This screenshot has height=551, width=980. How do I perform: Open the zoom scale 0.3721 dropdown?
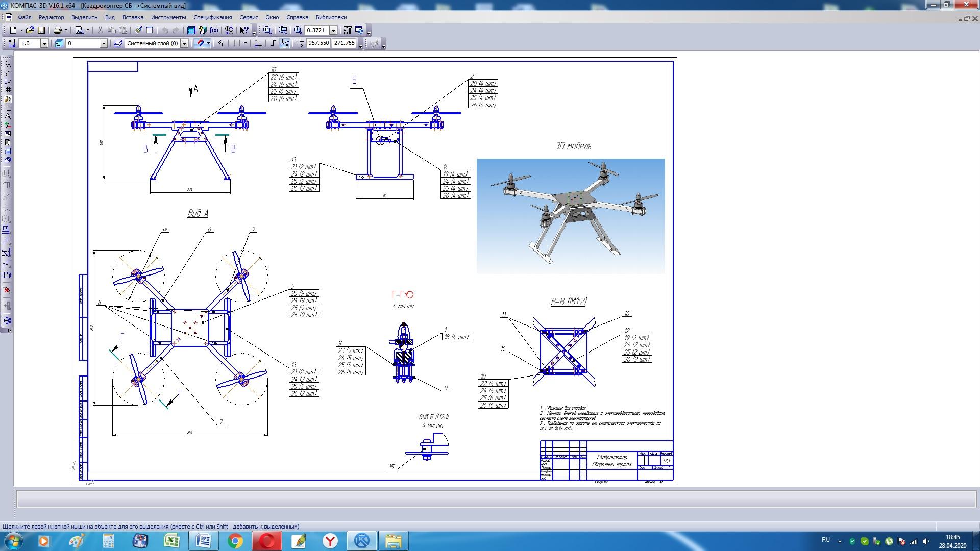333,30
